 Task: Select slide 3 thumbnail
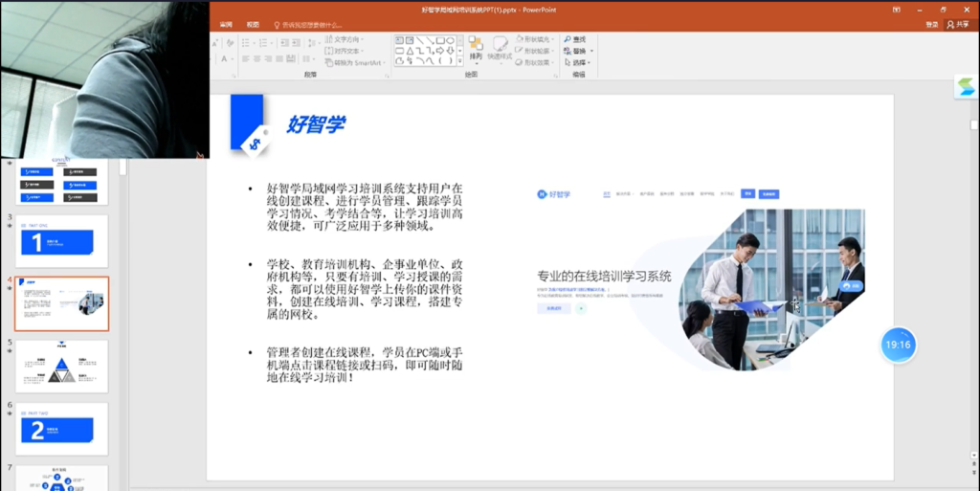coord(61,241)
